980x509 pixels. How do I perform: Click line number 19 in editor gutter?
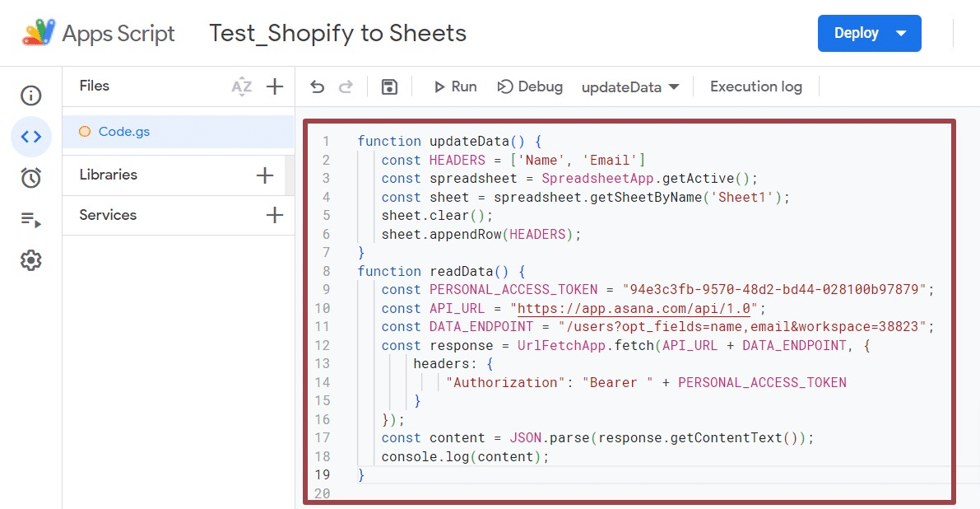322,474
